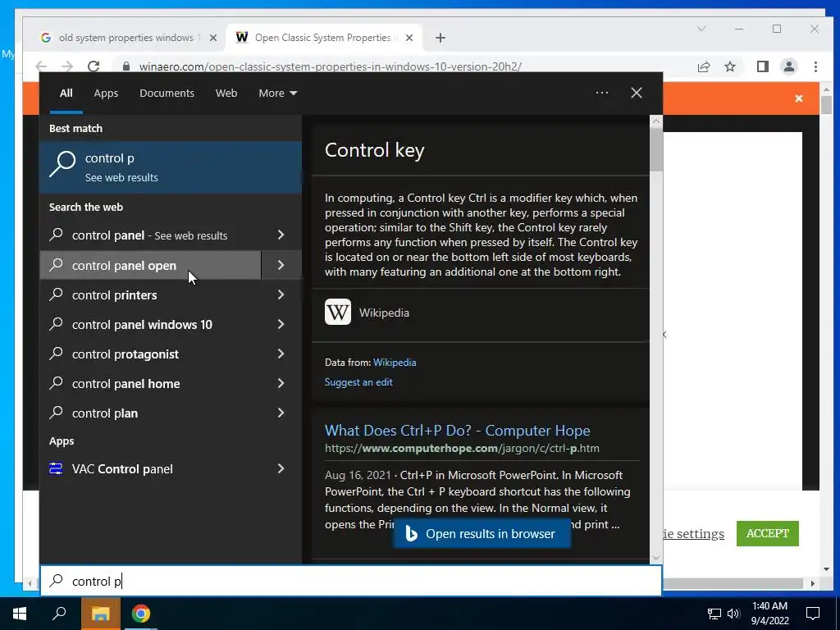Reload the page in Chrome
The height and width of the screenshot is (630, 840).
click(94, 66)
